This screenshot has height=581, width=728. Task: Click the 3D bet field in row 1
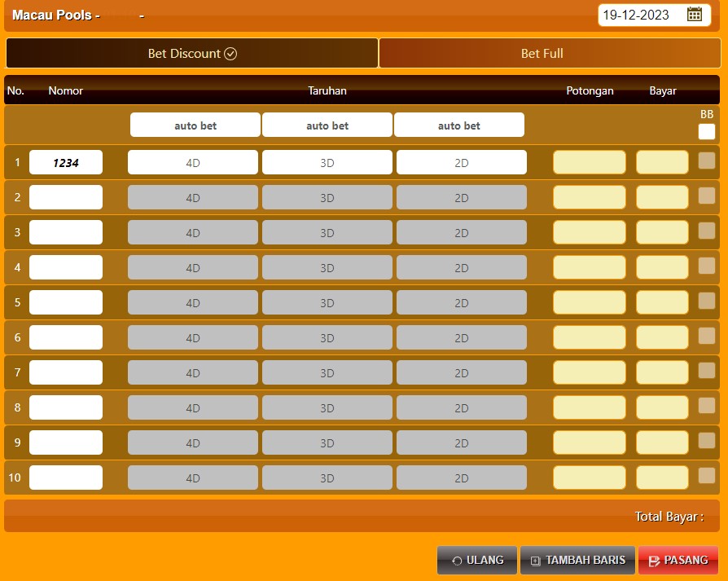tap(327, 162)
